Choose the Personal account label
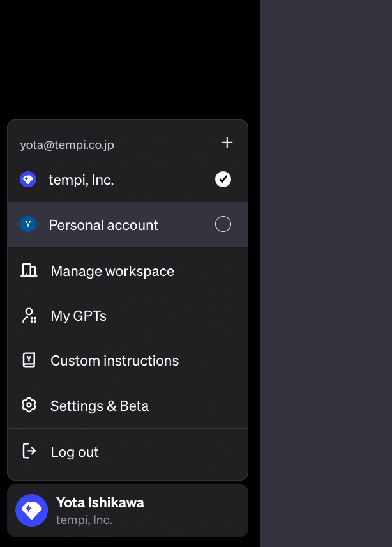Image resolution: width=392 pixels, height=547 pixels. click(103, 225)
